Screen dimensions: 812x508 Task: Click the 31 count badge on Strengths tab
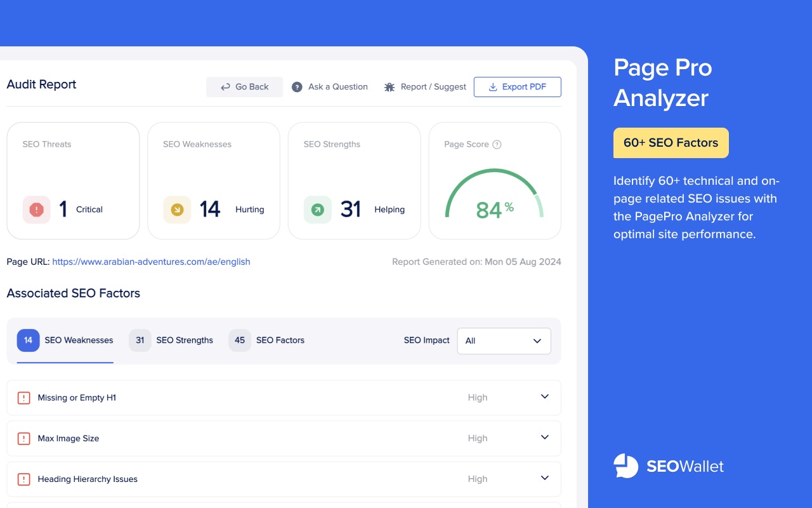[140, 340]
